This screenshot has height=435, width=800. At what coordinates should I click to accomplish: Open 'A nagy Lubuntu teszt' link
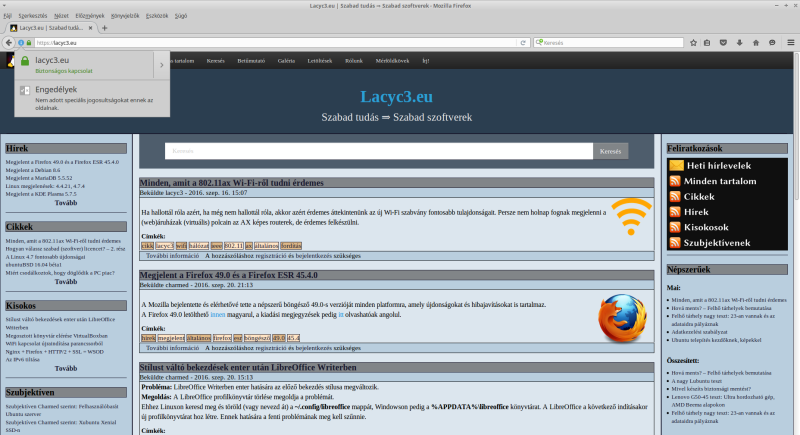point(696,381)
